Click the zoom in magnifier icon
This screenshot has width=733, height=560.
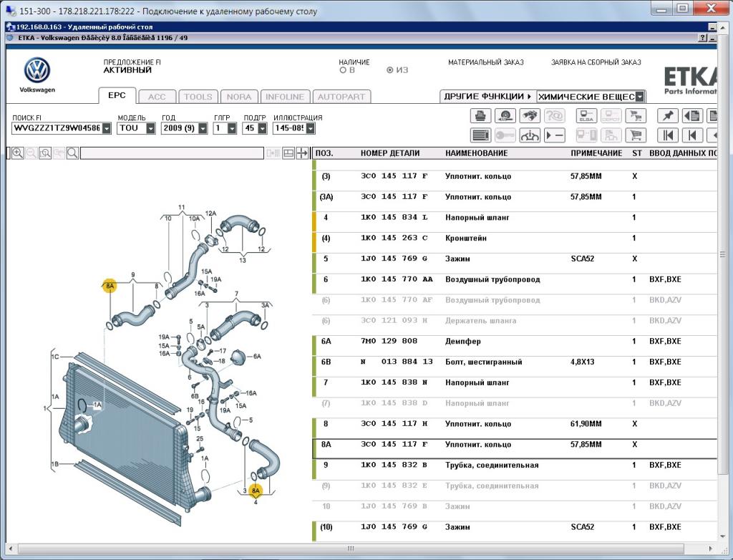click(18, 153)
